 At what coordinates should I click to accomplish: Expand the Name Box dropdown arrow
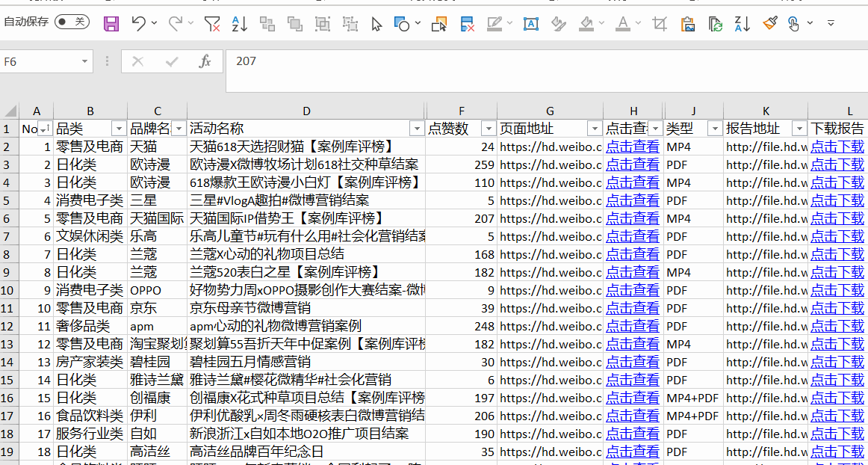[x=84, y=61]
